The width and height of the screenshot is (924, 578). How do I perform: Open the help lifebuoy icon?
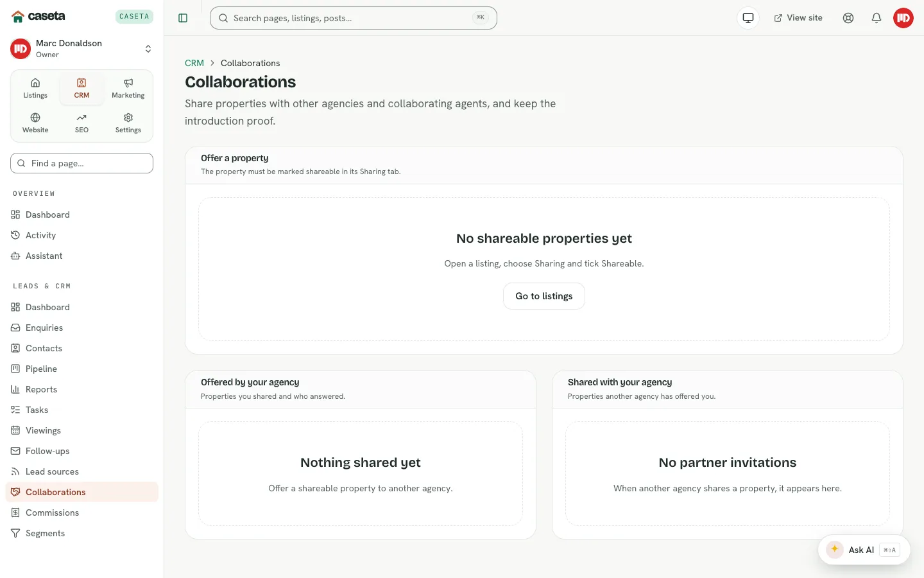click(x=848, y=18)
